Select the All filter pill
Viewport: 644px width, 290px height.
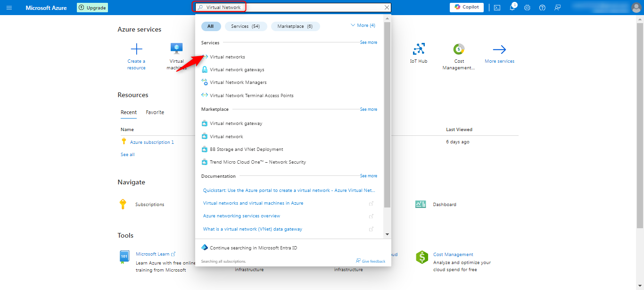(x=211, y=26)
